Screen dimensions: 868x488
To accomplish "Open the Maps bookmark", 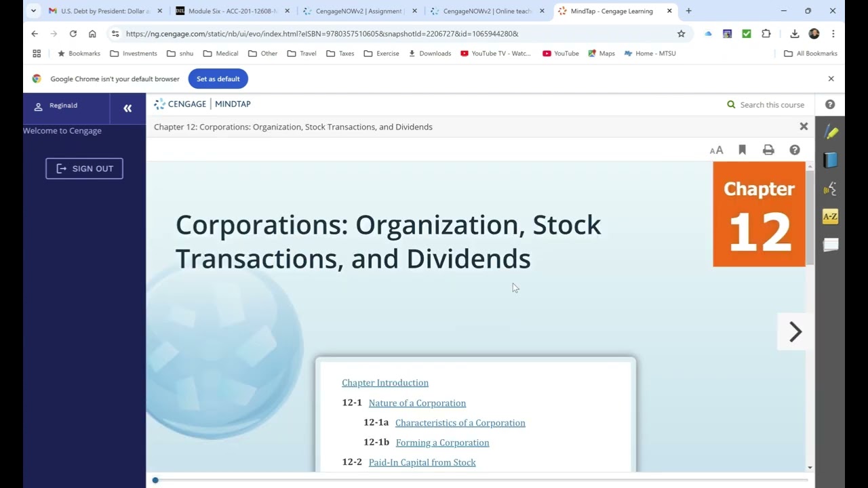I will tap(601, 54).
